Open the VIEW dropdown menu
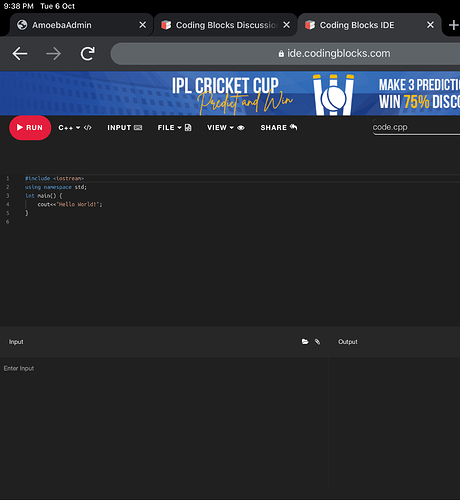 (x=226, y=128)
